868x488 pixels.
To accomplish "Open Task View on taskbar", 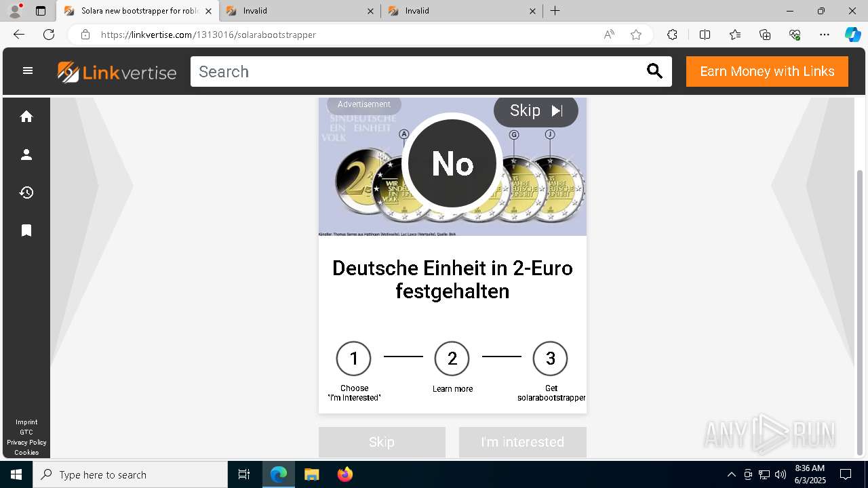I will coord(244,474).
